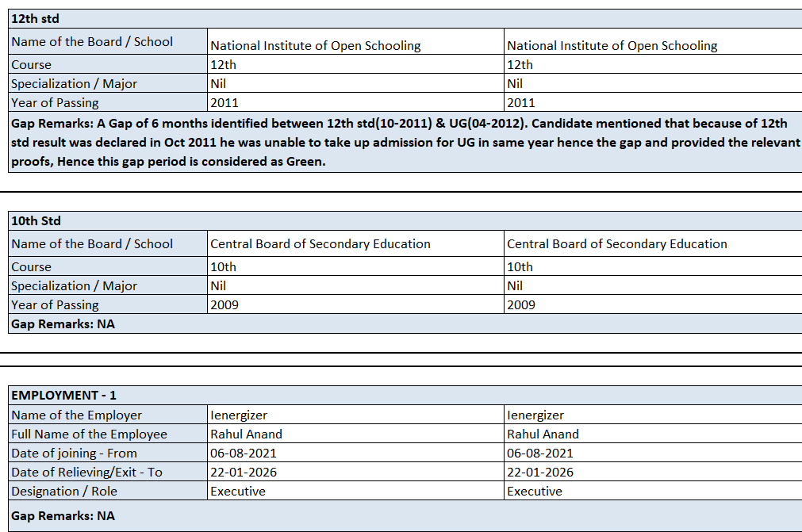Click the 'Date of Relieving/Exit - To' label

click(86, 473)
